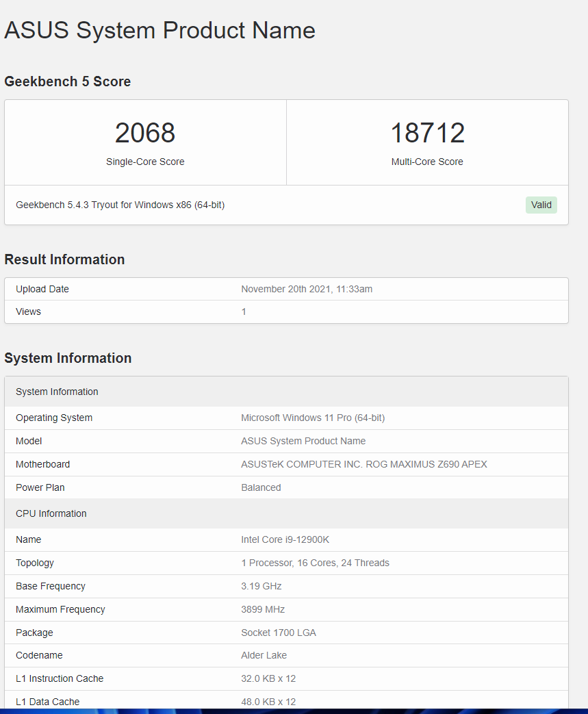Click "Microsoft Windows 11 Pro (64-bit)" value
The height and width of the screenshot is (714, 588).
click(313, 418)
